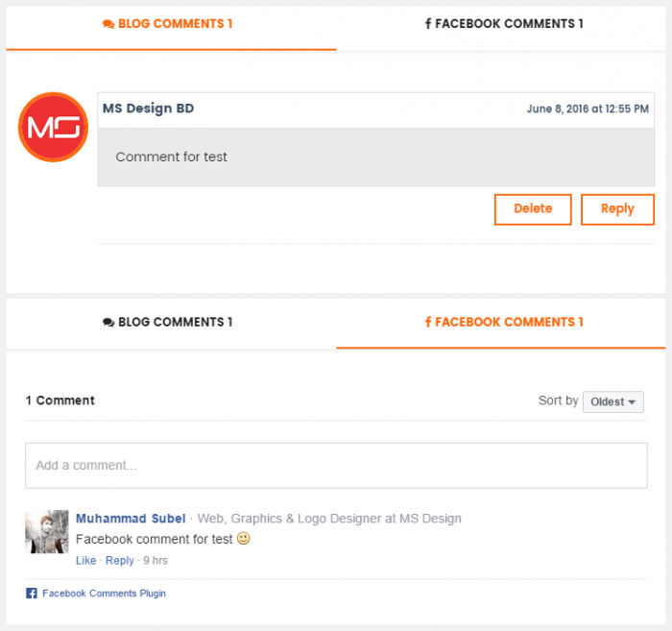Click in the 'Add a comment...' field
The height and width of the screenshot is (631, 672).
pos(336,466)
